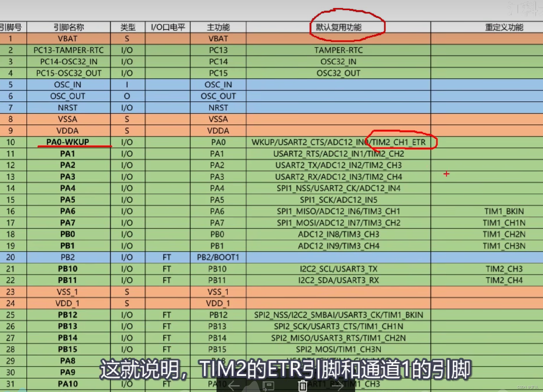The image size is (543, 392).
Task: Click the PB2/BOOT1 main function cell
Action: (x=218, y=257)
